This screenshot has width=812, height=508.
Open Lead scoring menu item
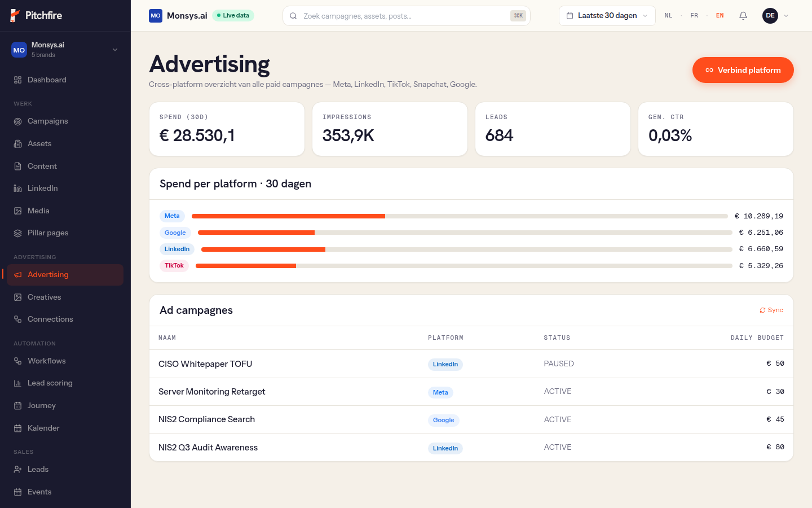click(x=65, y=383)
